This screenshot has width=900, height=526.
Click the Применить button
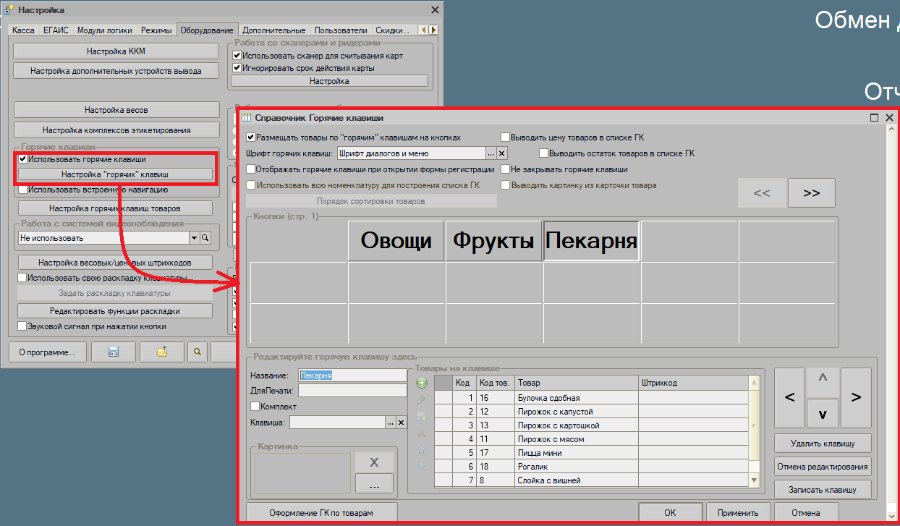(x=738, y=513)
